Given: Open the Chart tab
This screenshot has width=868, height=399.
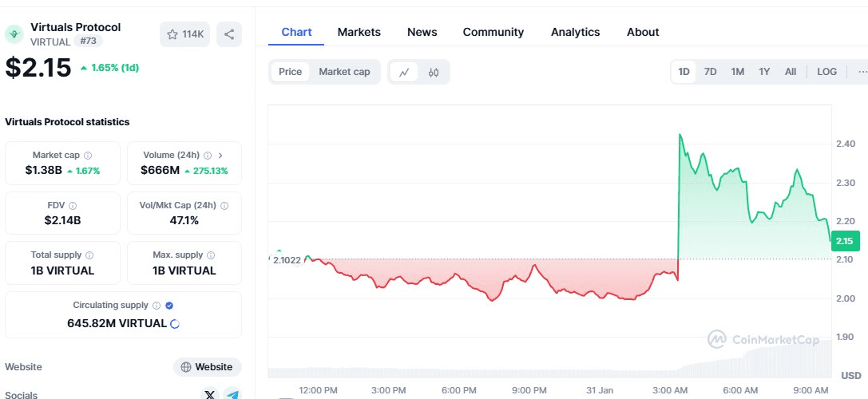Looking at the screenshot, I should point(297,32).
